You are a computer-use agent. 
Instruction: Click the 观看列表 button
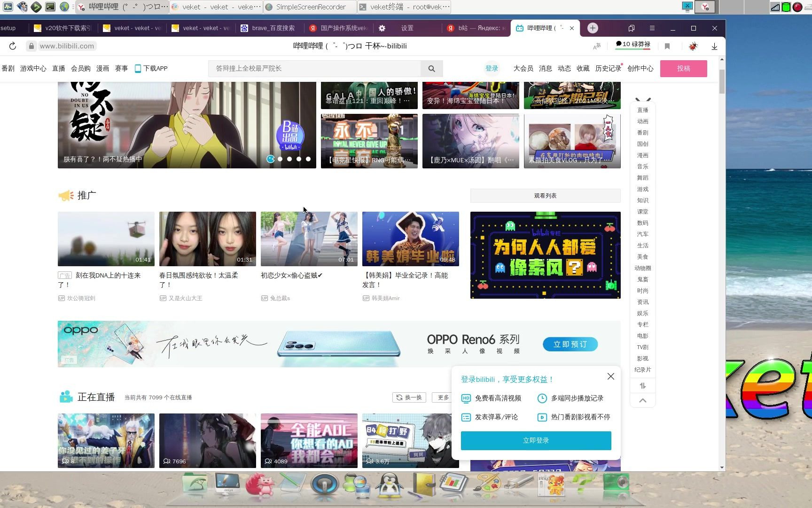(x=545, y=196)
